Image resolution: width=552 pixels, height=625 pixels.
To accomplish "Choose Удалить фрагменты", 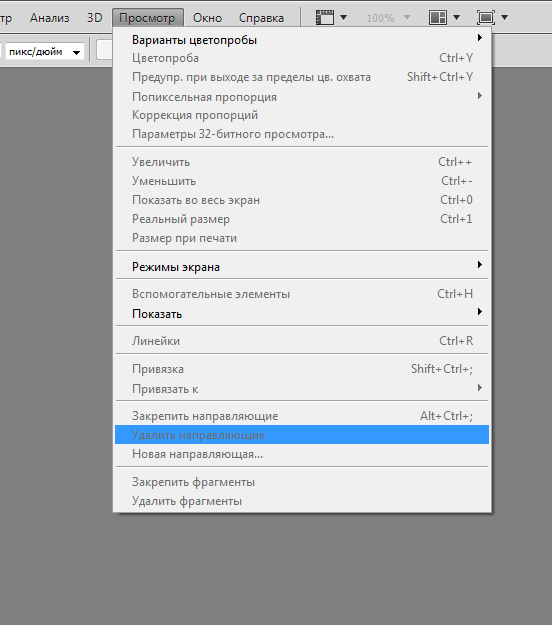I will [x=302, y=501].
